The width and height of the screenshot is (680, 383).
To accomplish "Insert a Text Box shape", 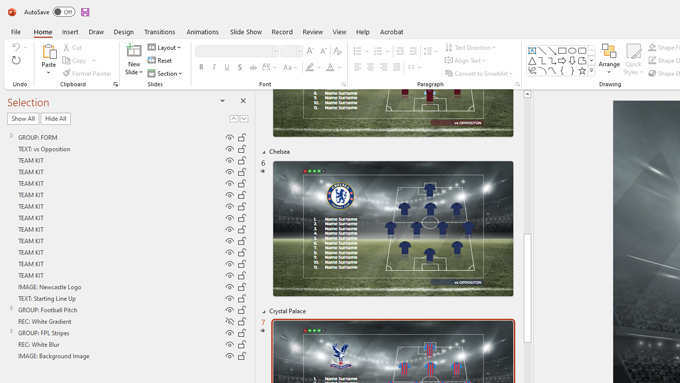I will pos(532,51).
